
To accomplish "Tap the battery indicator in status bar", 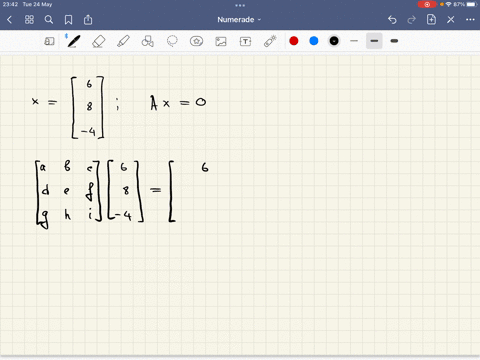I will [472, 4].
